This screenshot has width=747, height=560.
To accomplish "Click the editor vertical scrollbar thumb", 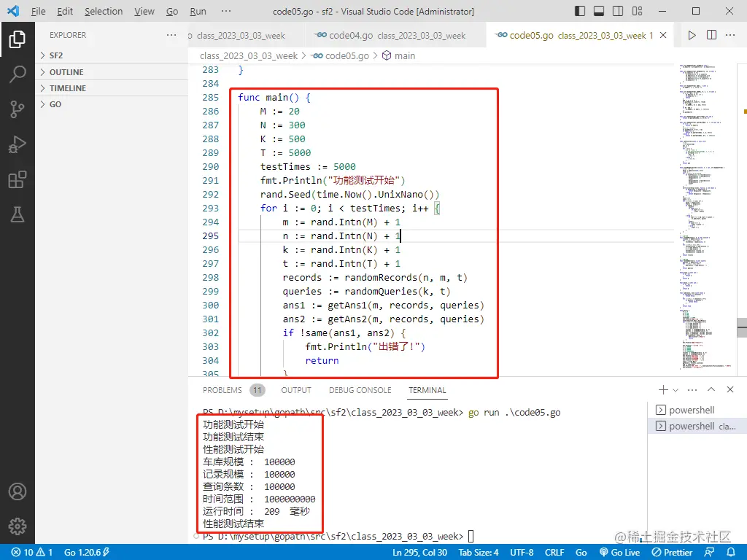I will tap(742, 327).
